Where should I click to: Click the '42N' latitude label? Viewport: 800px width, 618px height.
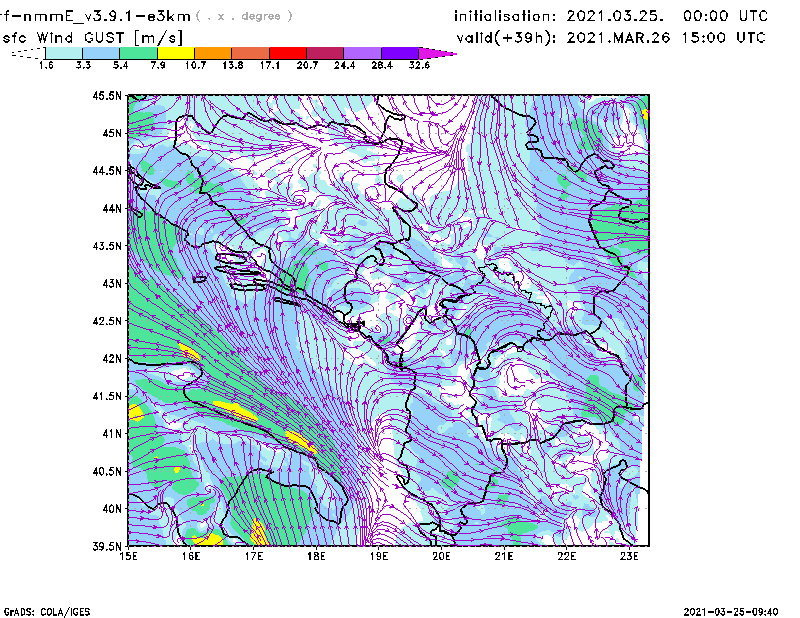click(112, 358)
